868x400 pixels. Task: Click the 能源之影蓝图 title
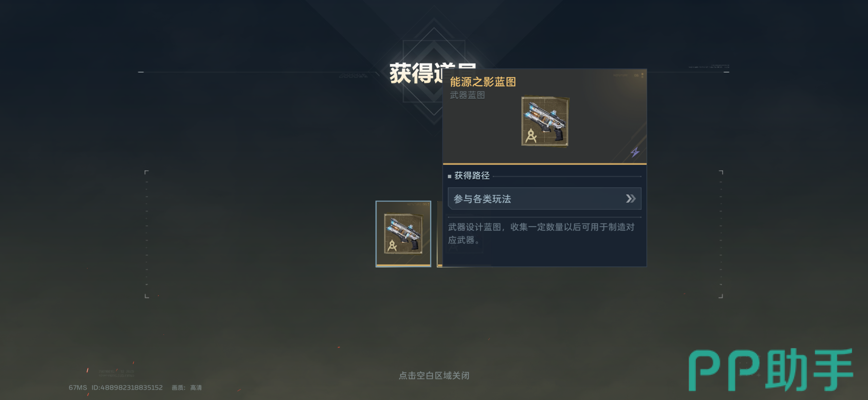click(483, 82)
